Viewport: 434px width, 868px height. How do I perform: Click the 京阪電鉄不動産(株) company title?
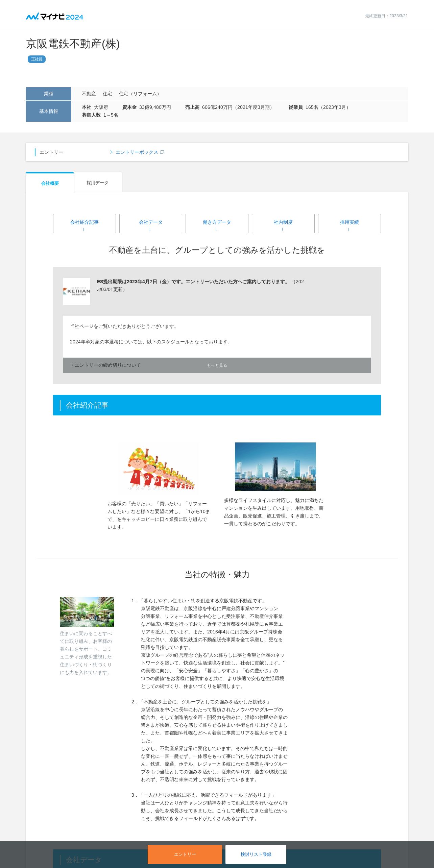click(73, 44)
